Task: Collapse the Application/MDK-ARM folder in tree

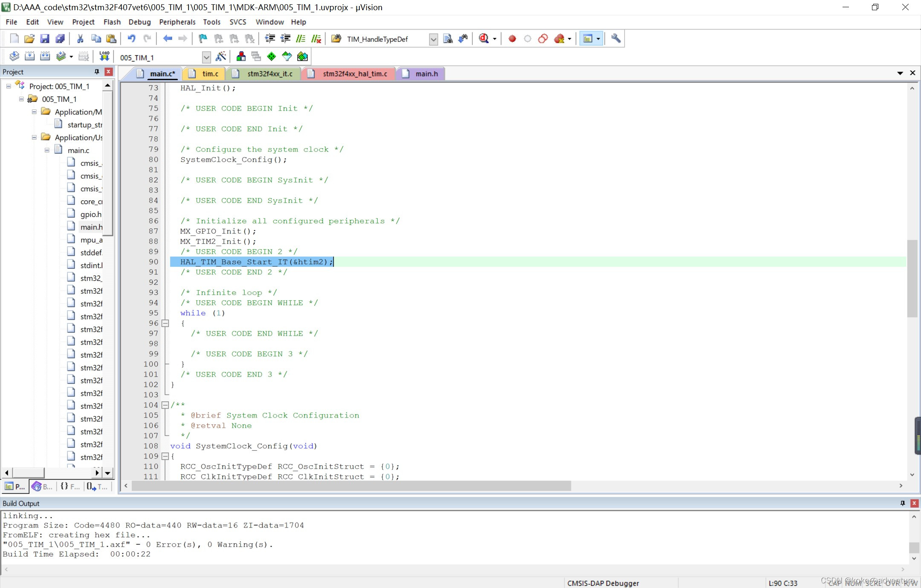Action: tap(34, 112)
